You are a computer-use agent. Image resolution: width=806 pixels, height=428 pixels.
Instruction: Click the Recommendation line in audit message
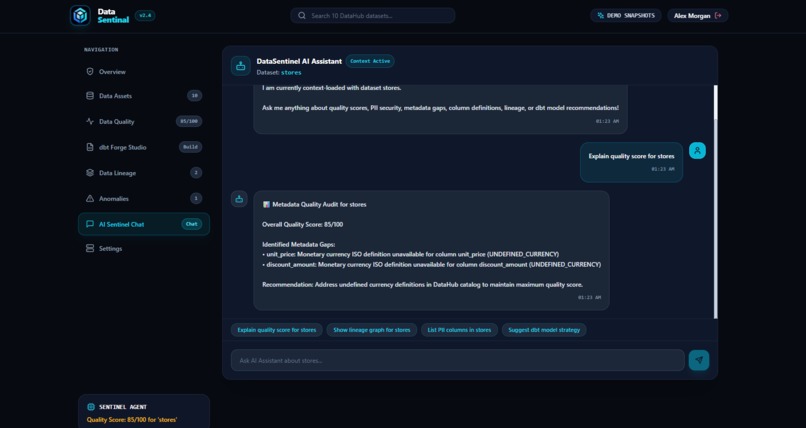point(423,285)
